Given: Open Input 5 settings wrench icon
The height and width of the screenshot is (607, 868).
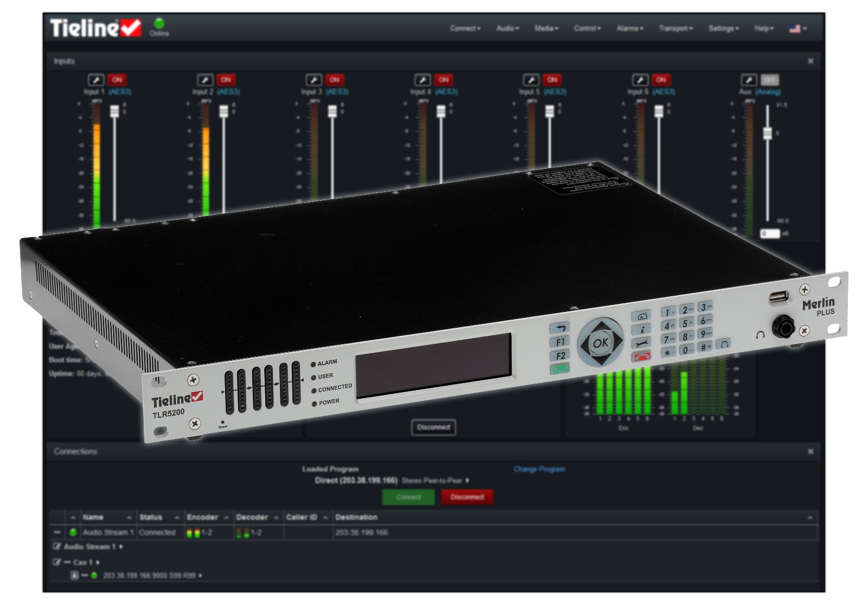Looking at the screenshot, I should (x=531, y=80).
